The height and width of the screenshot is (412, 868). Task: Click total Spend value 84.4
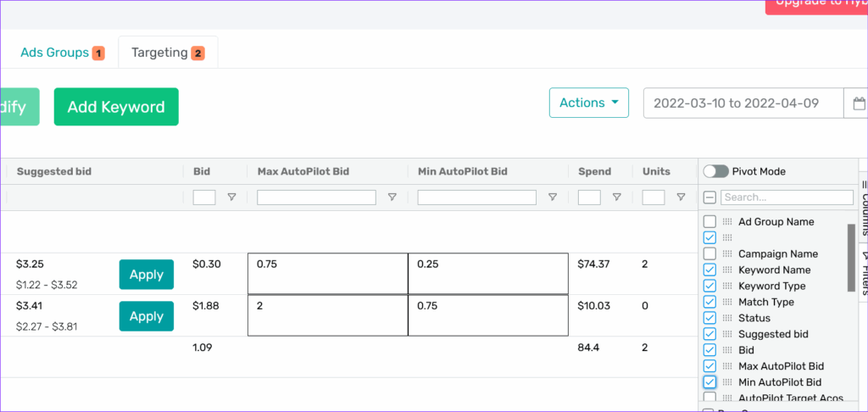pyautogui.click(x=587, y=348)
